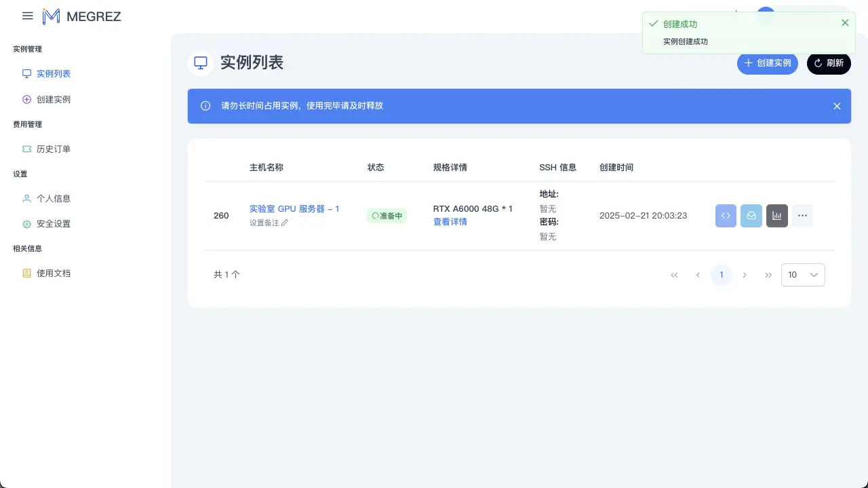
Task: Click the light blue mail-style action icon
Action: [751, 216]
